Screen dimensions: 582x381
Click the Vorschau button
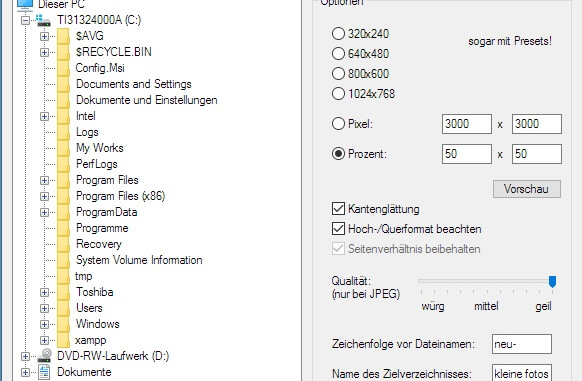pyautogui.click(x=527, y=189)
